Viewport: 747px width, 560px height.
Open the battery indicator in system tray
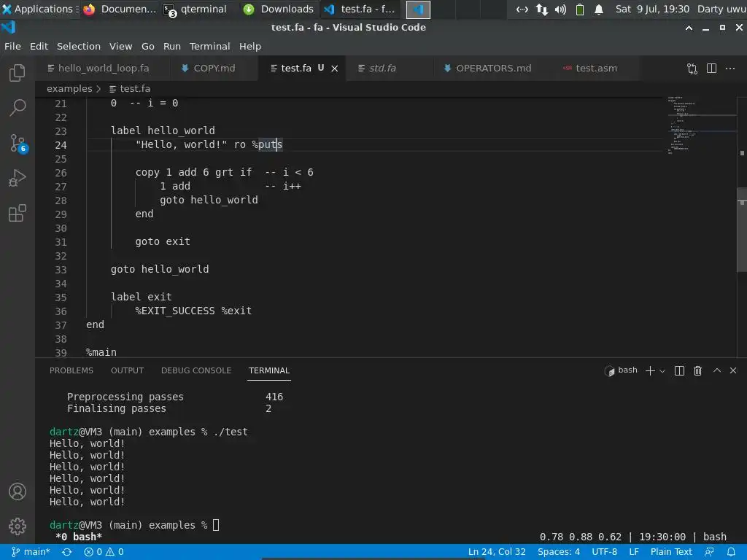(x=580, y=9)
